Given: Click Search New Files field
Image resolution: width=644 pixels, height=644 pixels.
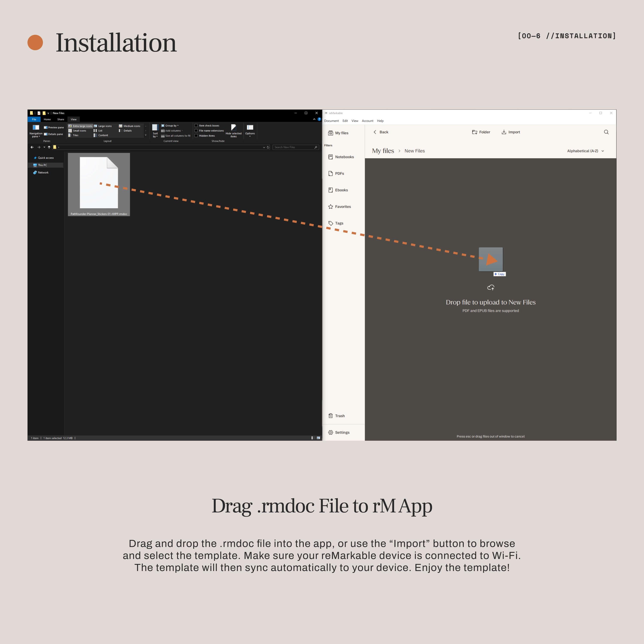Looking at the screenshot, I should (296, 147).
